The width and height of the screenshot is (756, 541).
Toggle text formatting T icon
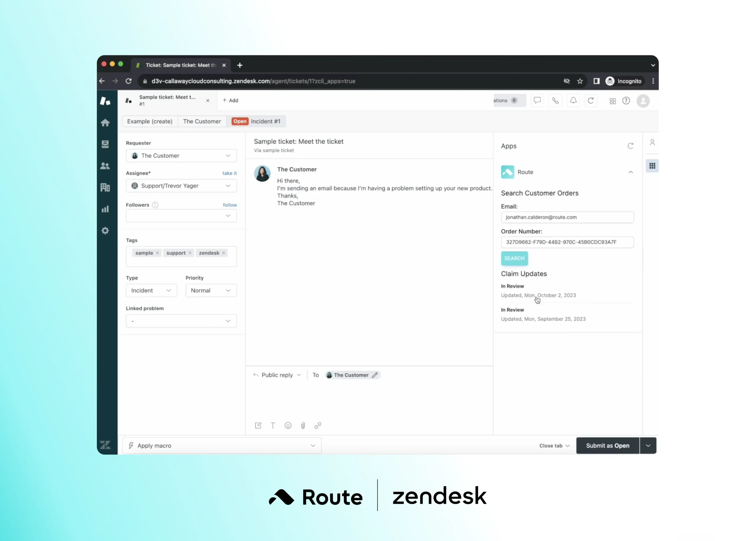pyautogui.click(x=273, y=426)
